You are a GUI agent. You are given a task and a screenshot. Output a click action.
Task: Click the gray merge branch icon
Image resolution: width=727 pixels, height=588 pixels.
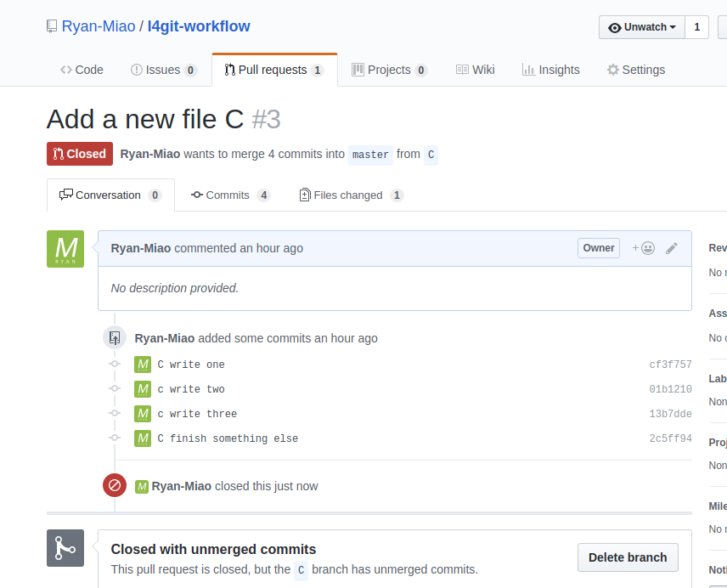(x=65, y=548)
